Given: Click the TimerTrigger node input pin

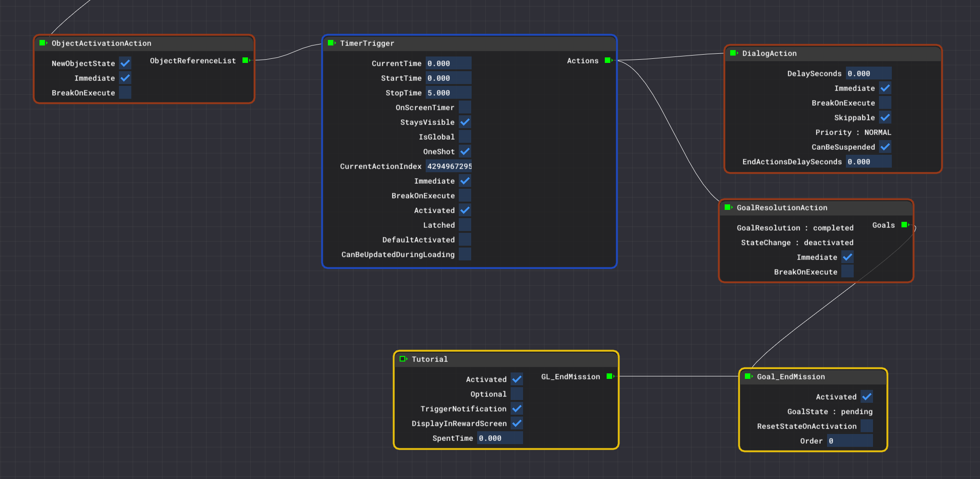Looking at the screenshot, I should [x=331, y=43].
